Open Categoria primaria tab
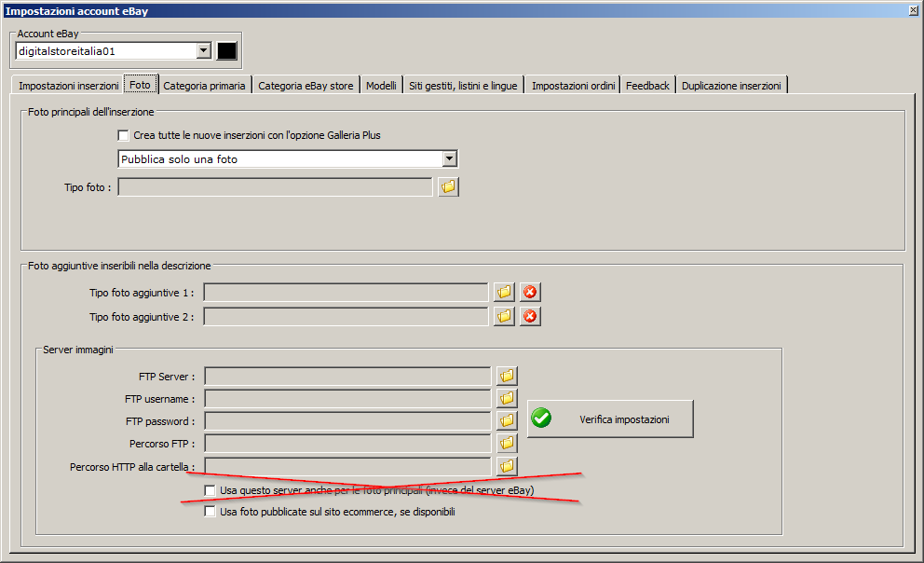 (205, 86)
